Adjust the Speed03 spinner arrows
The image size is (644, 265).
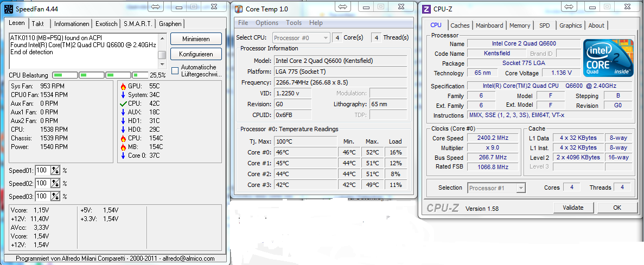click(x=55, y=196)
